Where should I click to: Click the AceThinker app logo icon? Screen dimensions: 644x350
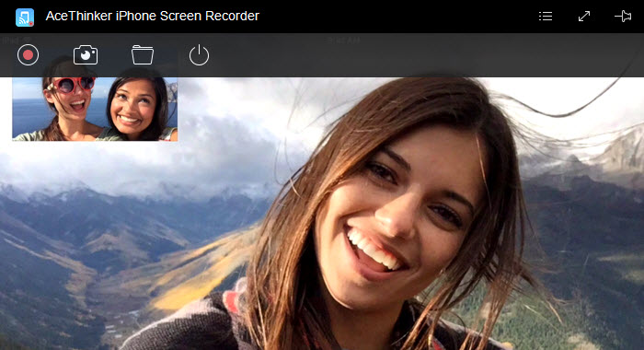click(x=25, y=17)
